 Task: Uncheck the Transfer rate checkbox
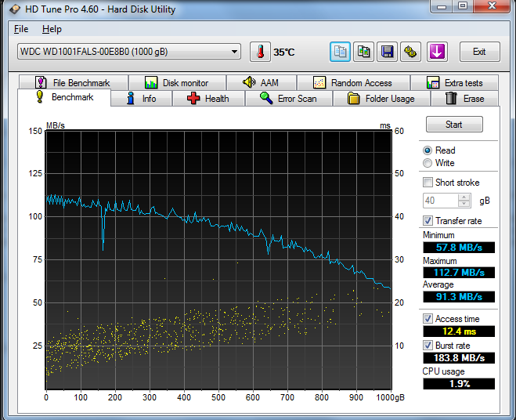coord(428,221)
